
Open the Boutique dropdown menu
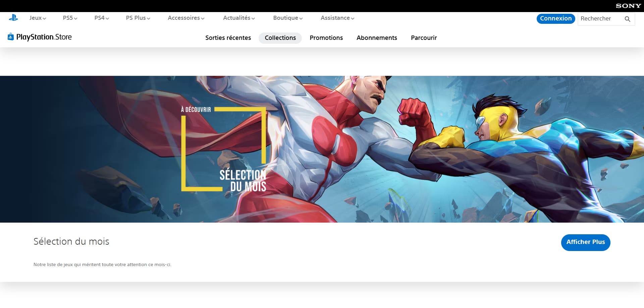[288, 18]
